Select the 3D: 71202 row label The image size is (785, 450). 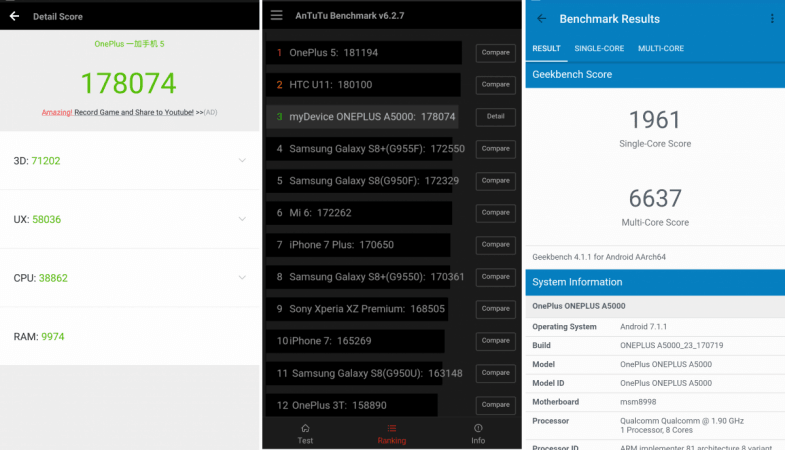[x=37, y=161]
